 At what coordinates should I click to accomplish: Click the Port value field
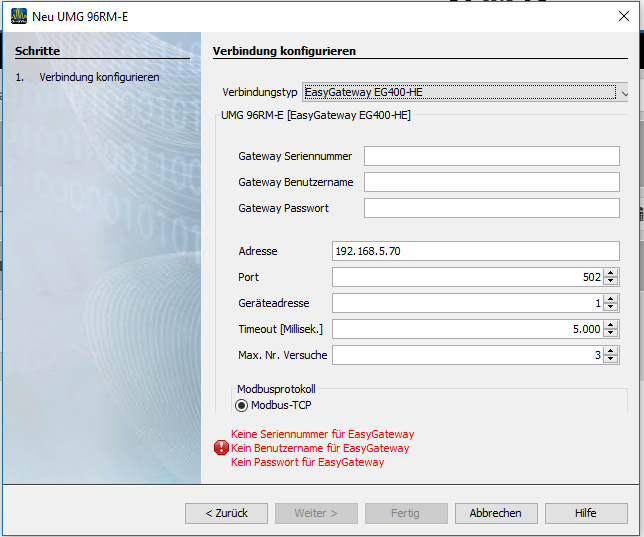tap(467, 277)
